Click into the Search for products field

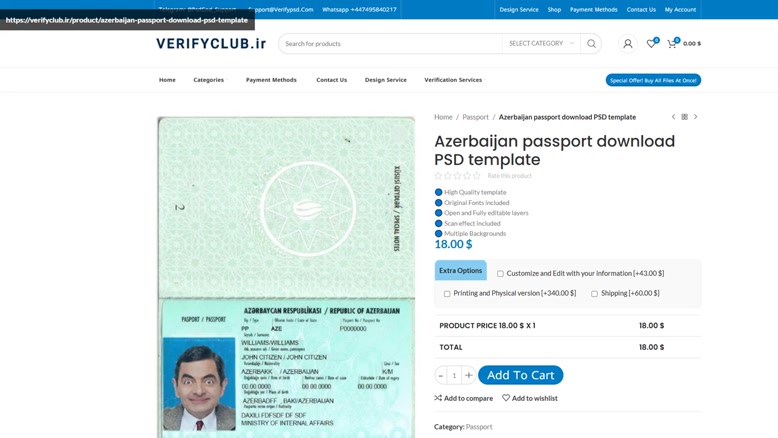coord(390,44)
